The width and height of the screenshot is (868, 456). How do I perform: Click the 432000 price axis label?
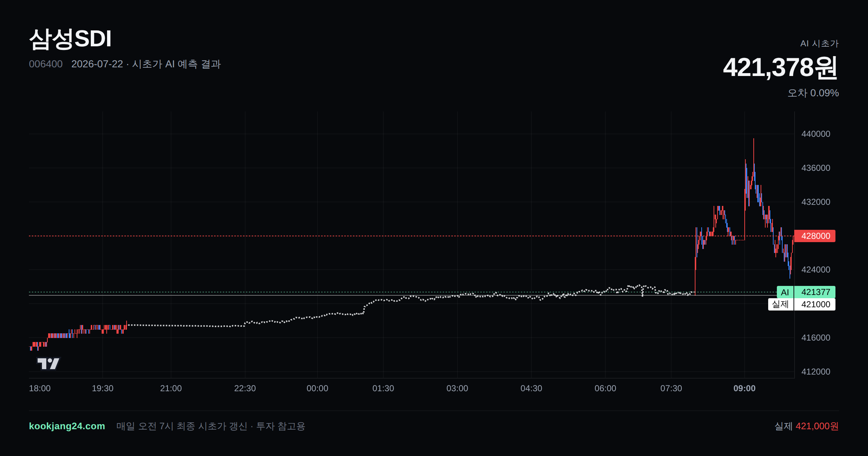point(816,202)
